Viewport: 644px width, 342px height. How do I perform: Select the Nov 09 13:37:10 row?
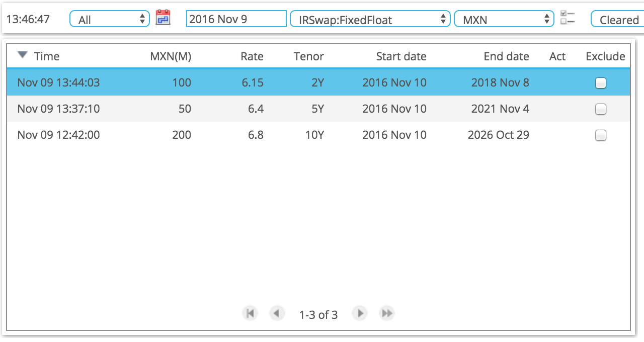[x=318, y=109]
